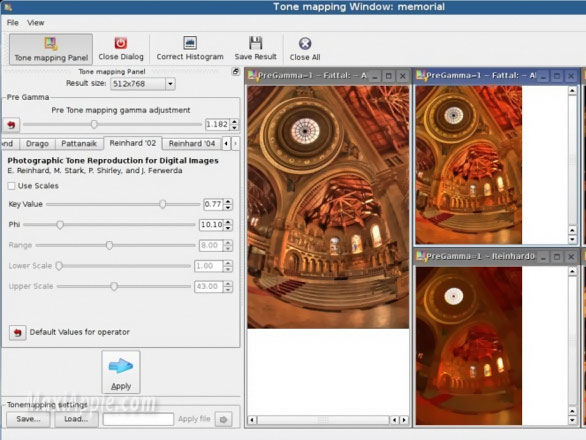Click the Apply file icon button
The image size is (586, 440).
223,419
